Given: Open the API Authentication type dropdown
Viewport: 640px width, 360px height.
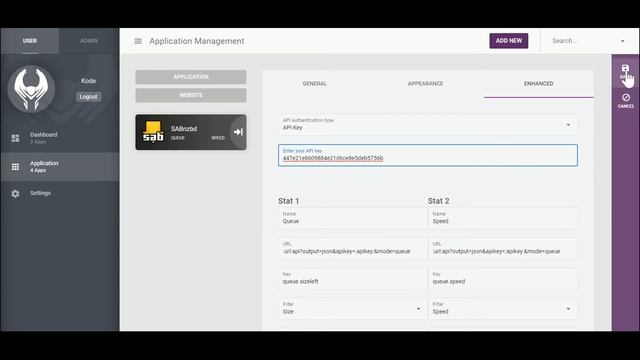Looking at the screenshot, I should 428,124.
